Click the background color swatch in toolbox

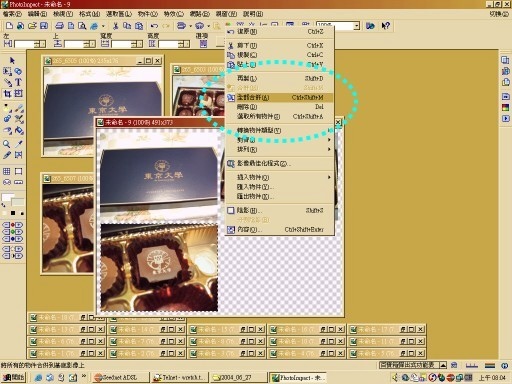[18, 202]
